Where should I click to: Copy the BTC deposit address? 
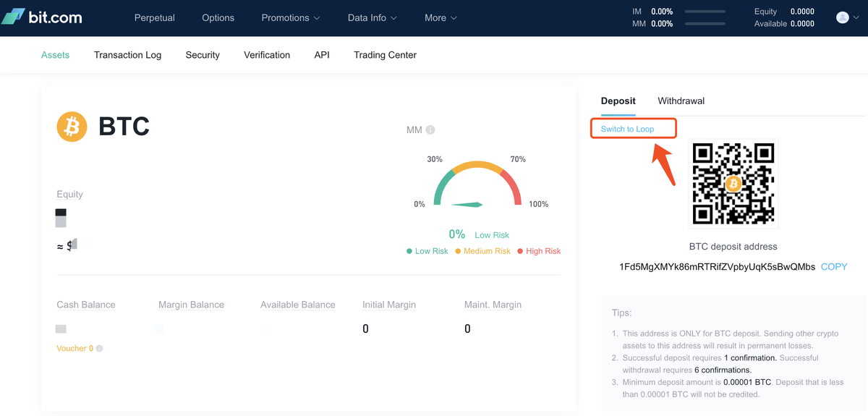coord(834,267)
